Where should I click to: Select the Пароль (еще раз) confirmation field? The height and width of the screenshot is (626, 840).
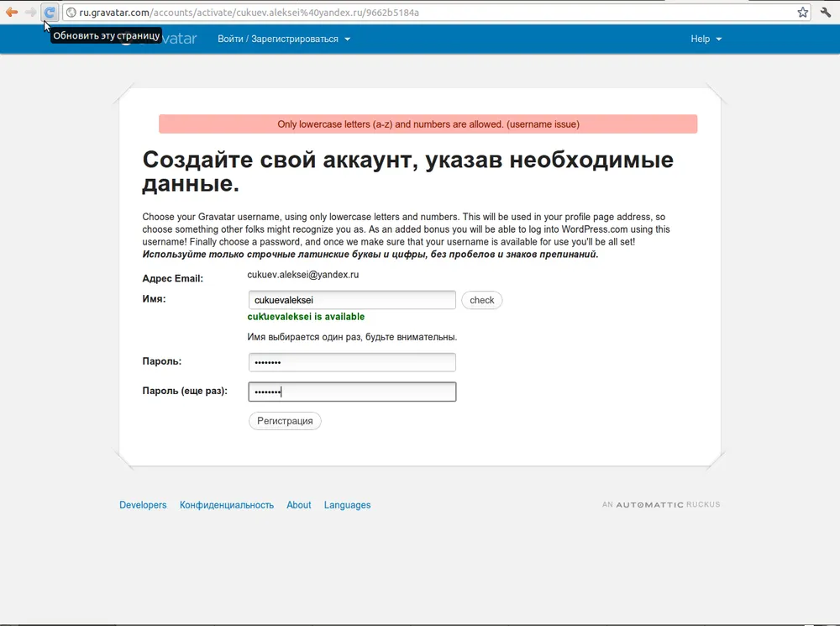point(352,392)
